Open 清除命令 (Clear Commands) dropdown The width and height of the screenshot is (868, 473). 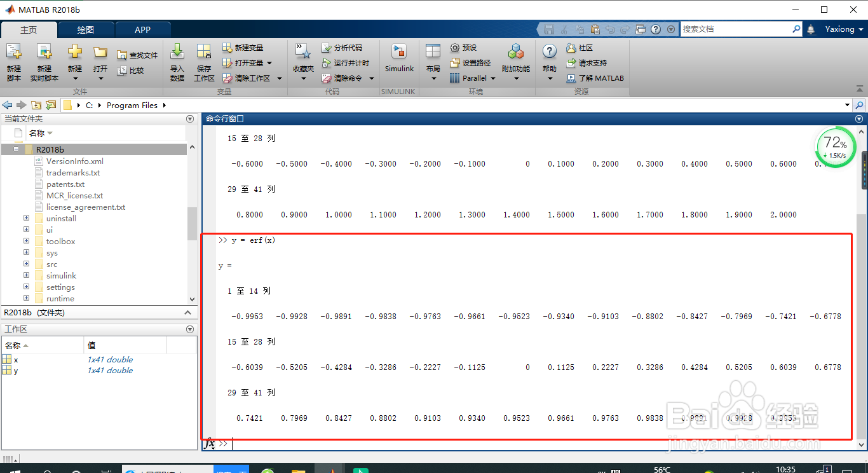pyautogui.click(x=371, y=78)
